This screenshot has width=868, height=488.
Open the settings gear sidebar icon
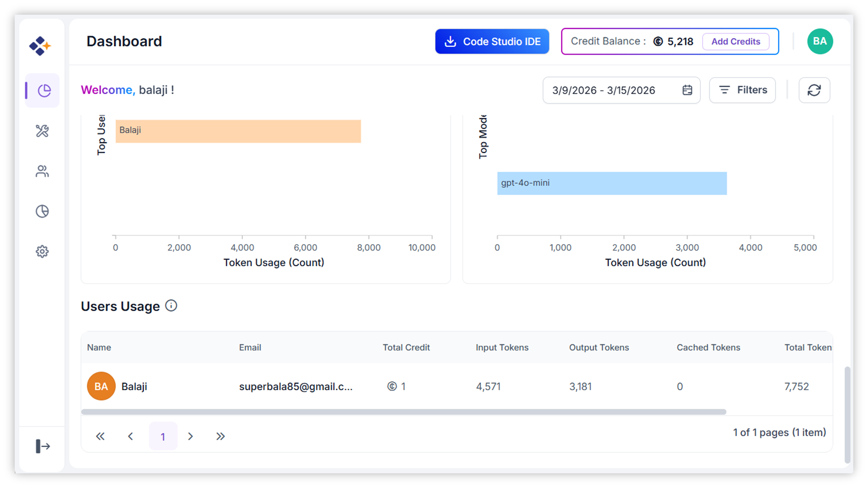tap(42, 252)
